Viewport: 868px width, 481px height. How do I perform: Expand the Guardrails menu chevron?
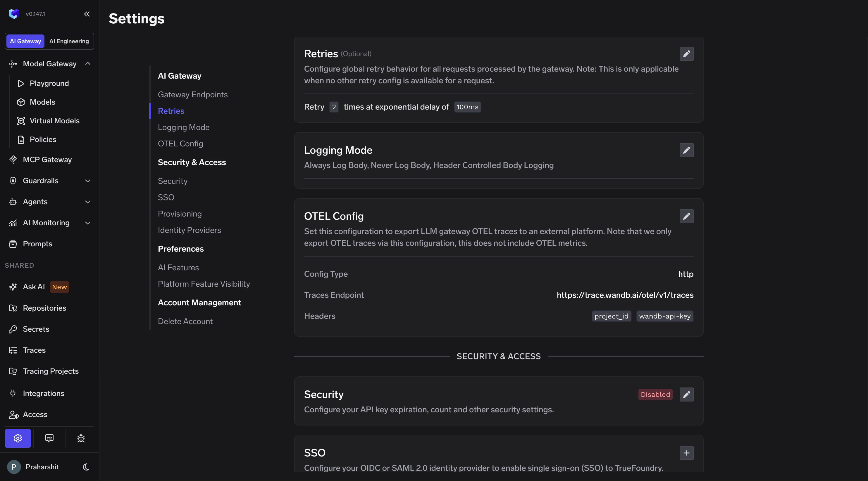point(88,181)
